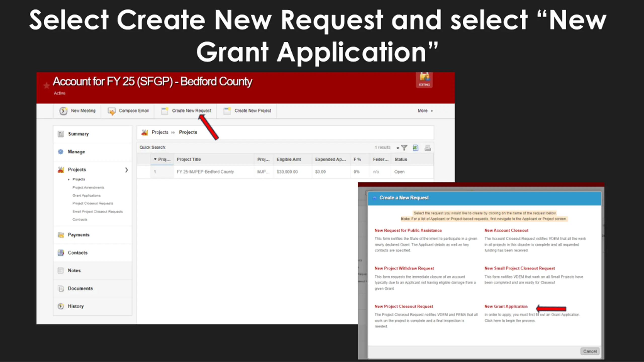Click New Grant Application link
644x362 pixels.
(x=506, y=306)
